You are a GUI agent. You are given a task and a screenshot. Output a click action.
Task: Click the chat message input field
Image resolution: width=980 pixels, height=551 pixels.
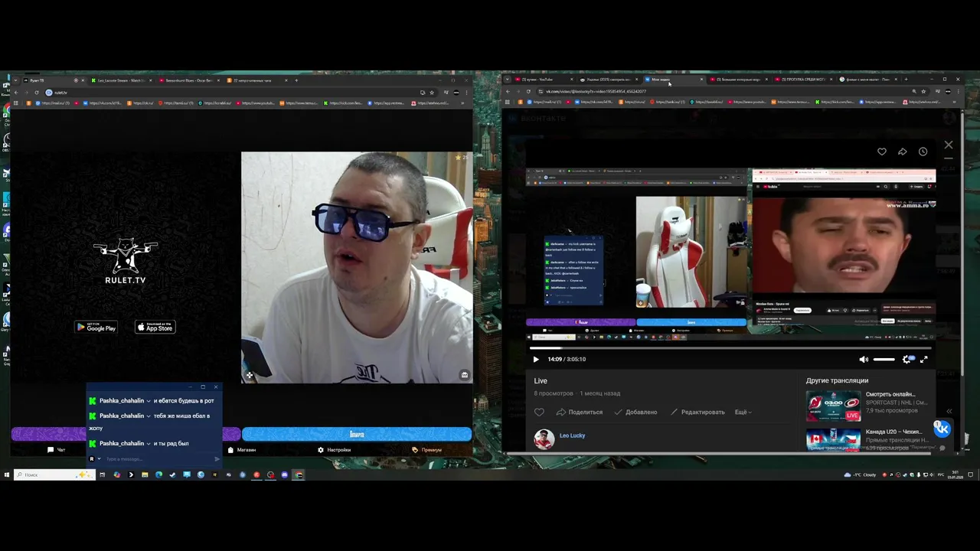157,459
